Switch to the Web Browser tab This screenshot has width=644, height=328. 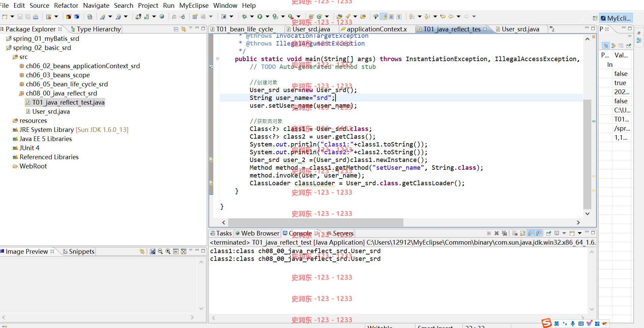tap(257, 233)
